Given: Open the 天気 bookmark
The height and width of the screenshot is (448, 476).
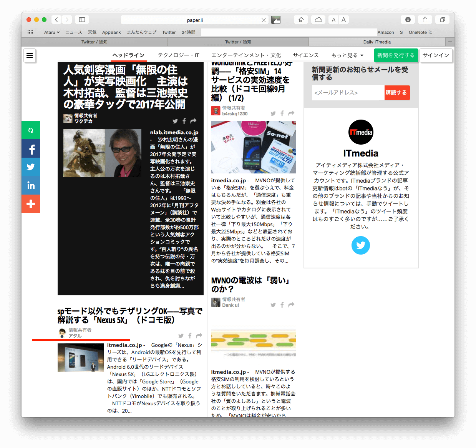Looking at the screenshot, I should click(92, 32).
